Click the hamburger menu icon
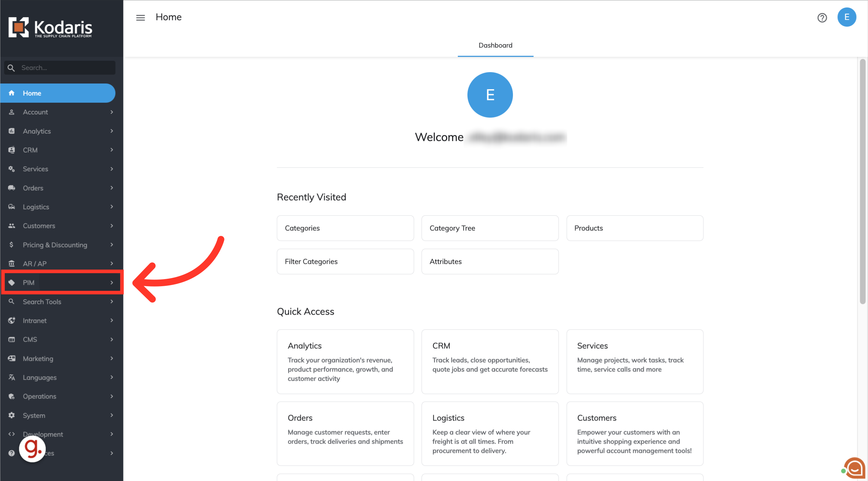This screenshot has width=868, height=481. click(x=141, y=17)
